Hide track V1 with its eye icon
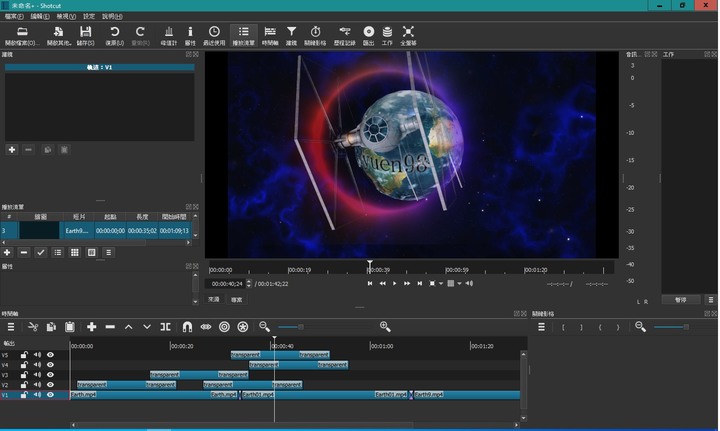Viewport: 720px width, 431px height. coord(51,395)
